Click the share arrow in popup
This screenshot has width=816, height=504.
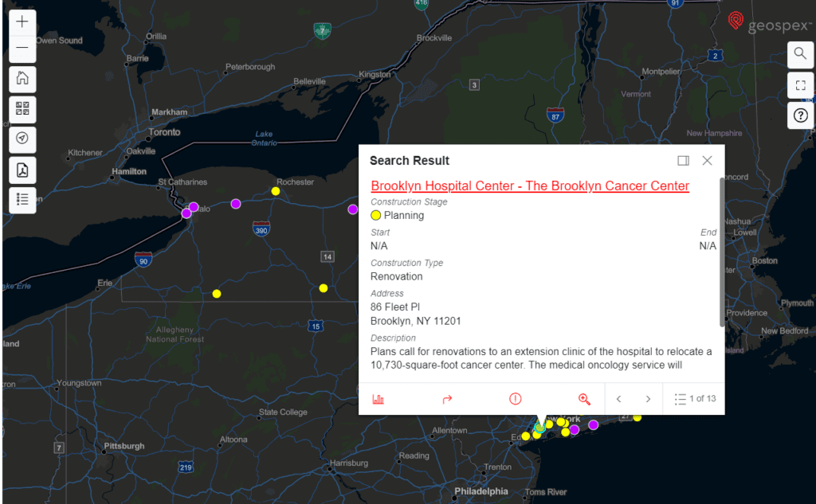pyautogui.click(x=447, y=399)
